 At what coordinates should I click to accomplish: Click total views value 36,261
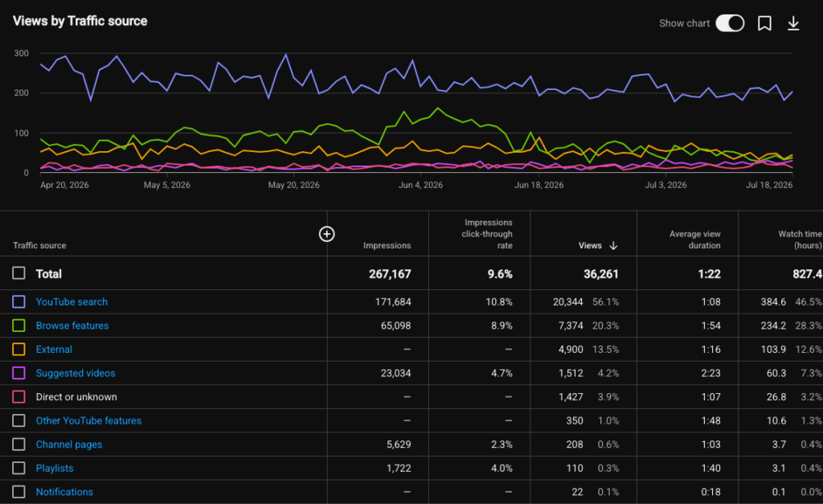601,274
